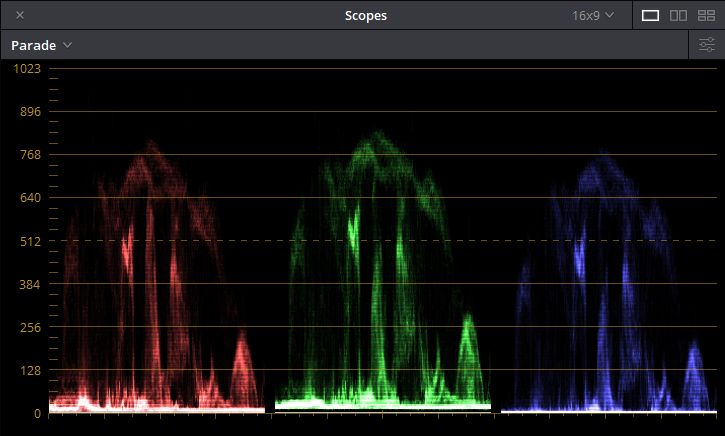Switch to single scope view layout
Screen dimensions: 725x436
click(x=650, y=15)
